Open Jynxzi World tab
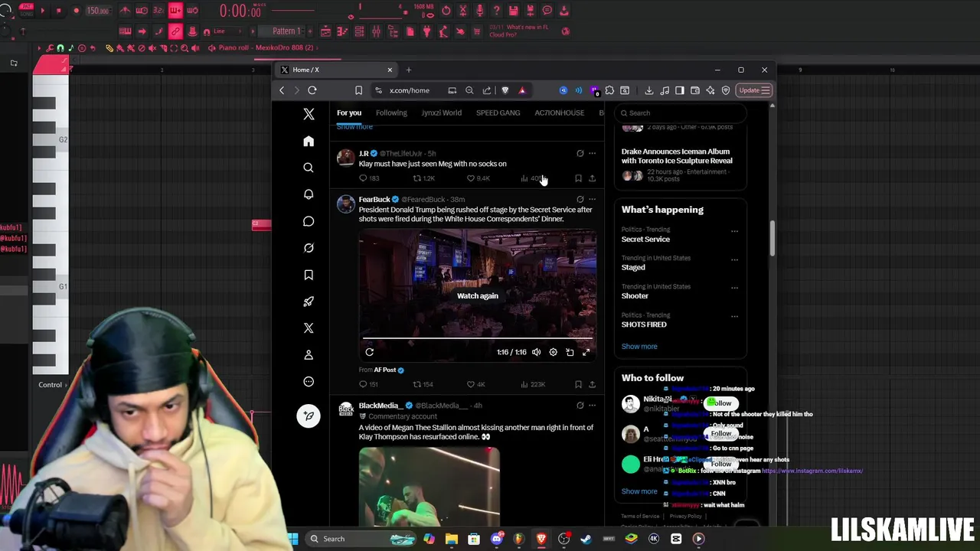Viewport: 980px width, 551px height. [x=442, y=112]
